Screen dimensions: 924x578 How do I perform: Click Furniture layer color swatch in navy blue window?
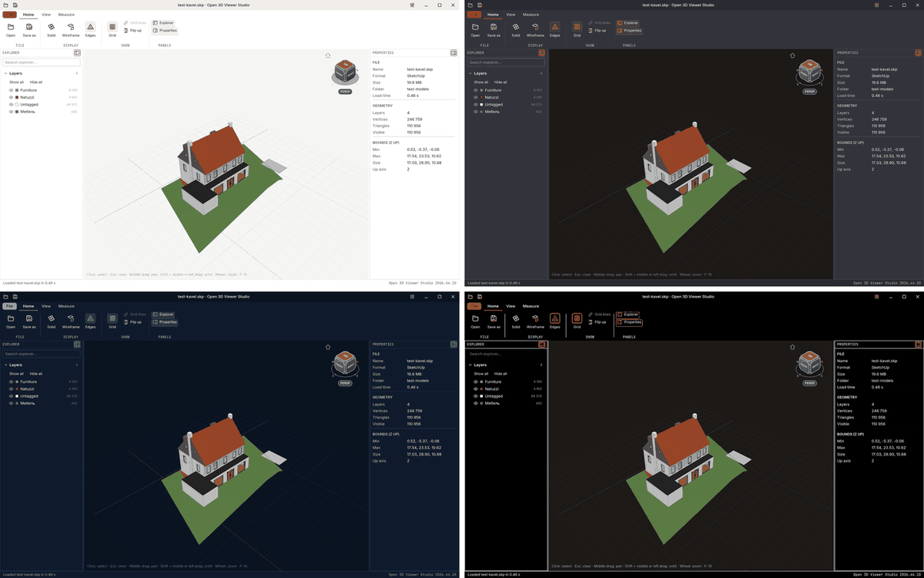click(18, 381)
